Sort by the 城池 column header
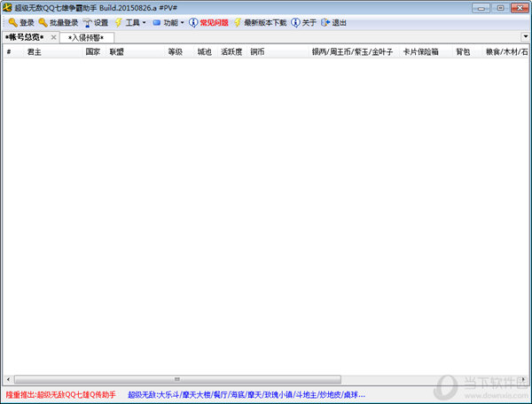The width and height of the screenshot is (532, 404). [x=205, y=52]
